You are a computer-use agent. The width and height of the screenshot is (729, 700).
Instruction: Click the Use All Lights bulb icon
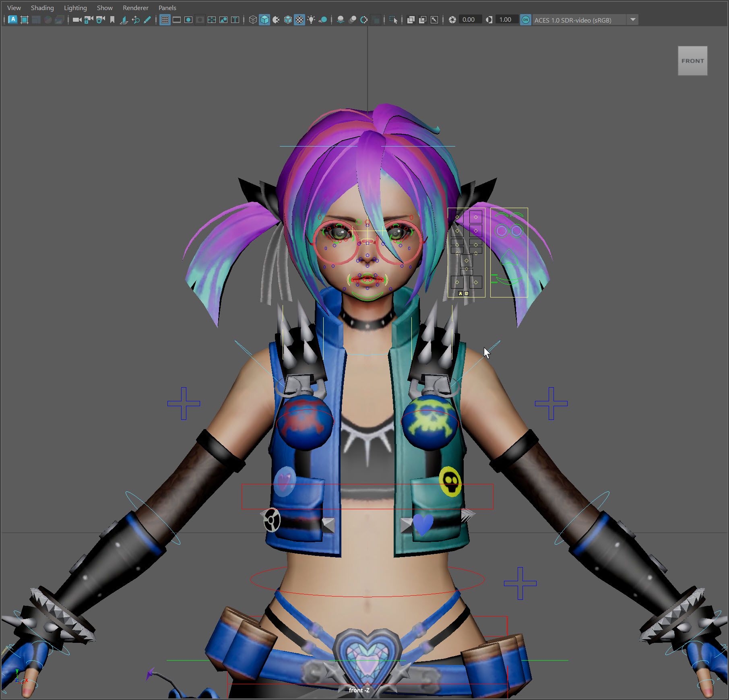point(311,20)
